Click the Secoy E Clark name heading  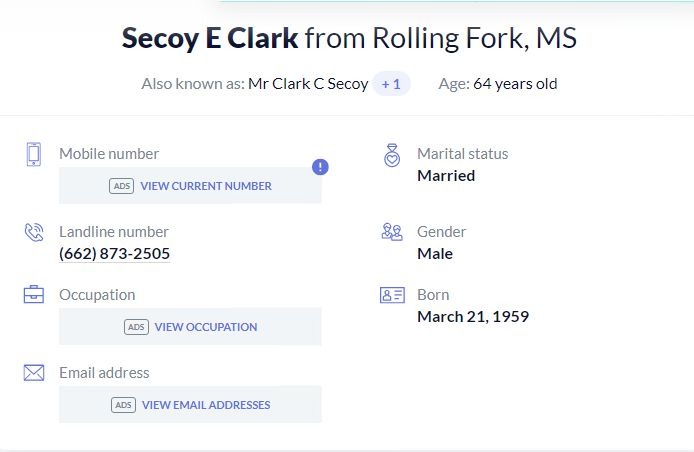[x=210, y=39]
